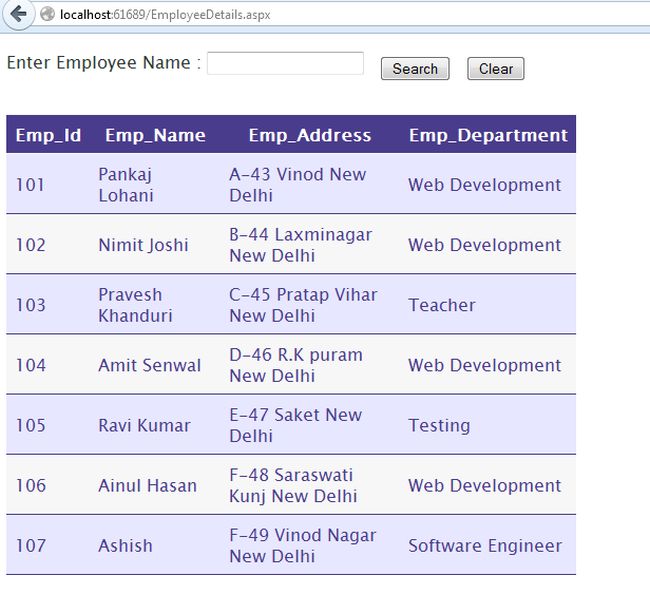Screen dimensions: 650x595
Task: Select the Testing department cell
Action: [x=439, y=426]
